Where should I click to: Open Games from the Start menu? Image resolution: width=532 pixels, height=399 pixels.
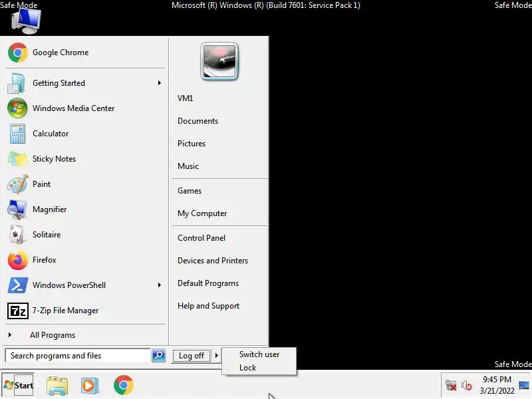click(190, 191)
